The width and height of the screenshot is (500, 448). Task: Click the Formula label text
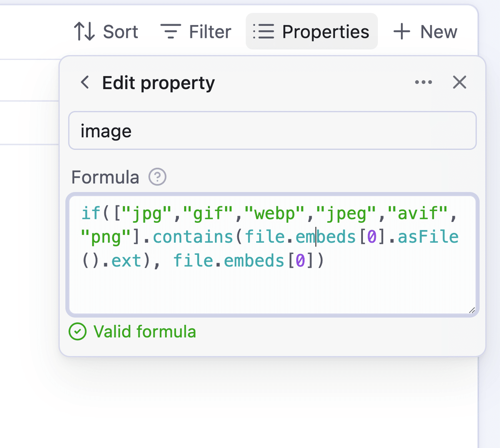[x=105, y=177]
